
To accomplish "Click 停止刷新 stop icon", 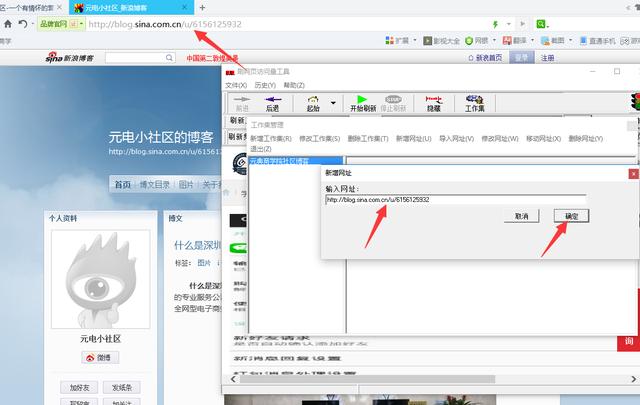I will click(393, 103).
